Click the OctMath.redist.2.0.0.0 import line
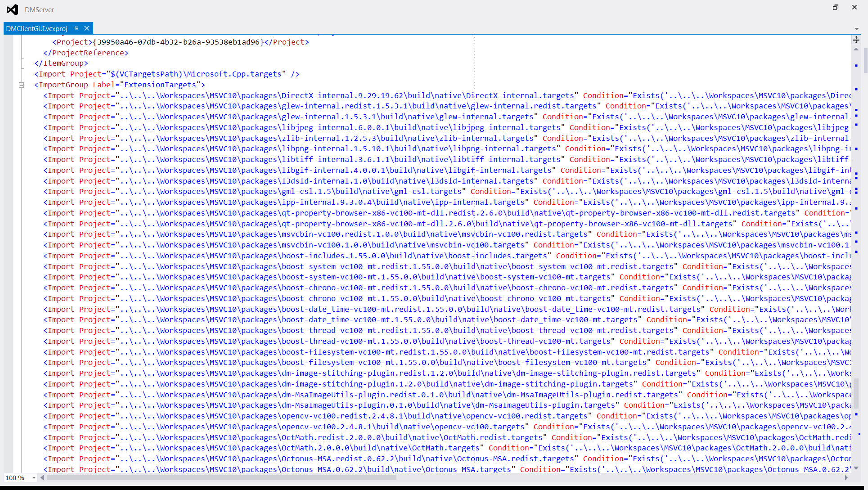Viewport: 868px width, 490px height. coord(447,437)
